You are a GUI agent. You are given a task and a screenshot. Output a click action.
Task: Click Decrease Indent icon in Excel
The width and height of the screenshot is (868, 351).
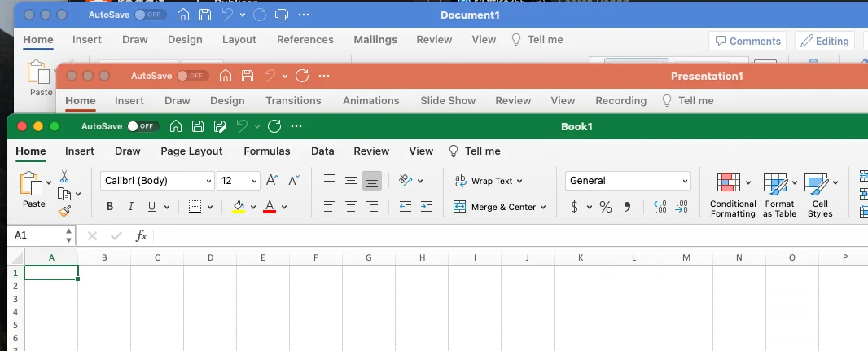(406, 207)
